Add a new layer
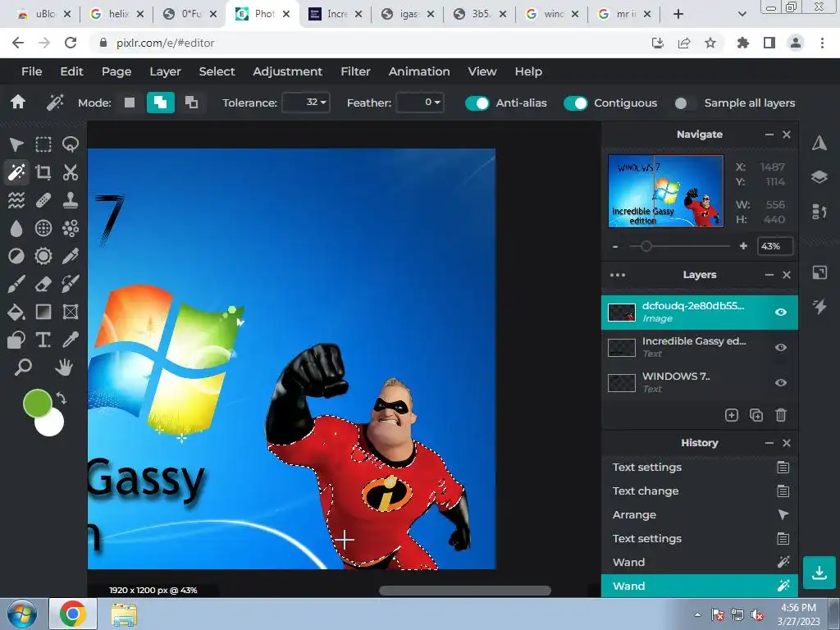The width and height of the screenshot is (840, 630). [x=732, y=415]
